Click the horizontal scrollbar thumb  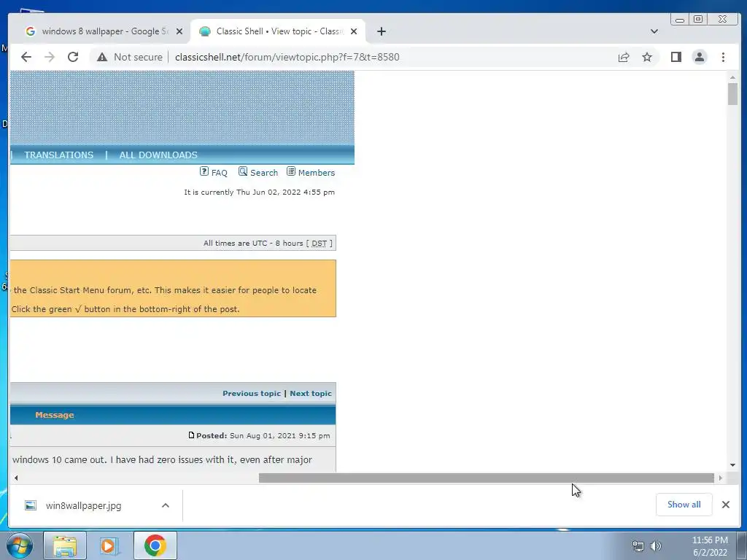(x=486, y=478)
